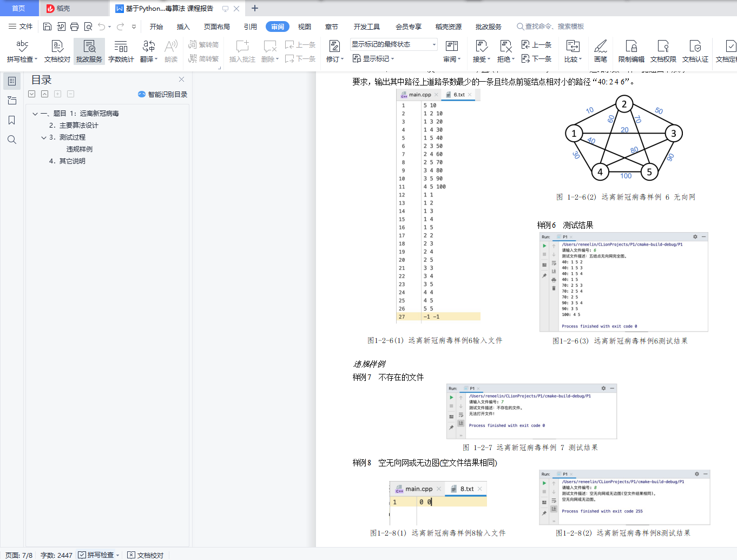Jump to 4. 其它说明 in outline

coord(67,161)
